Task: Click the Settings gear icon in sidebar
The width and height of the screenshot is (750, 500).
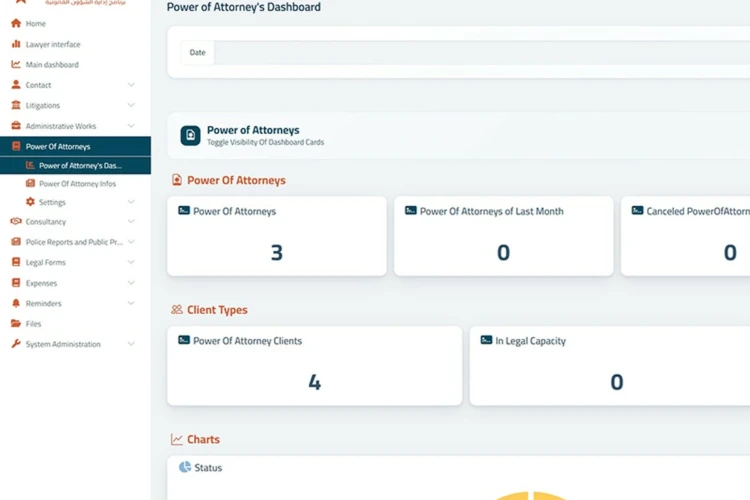Action: coord(30,201)
